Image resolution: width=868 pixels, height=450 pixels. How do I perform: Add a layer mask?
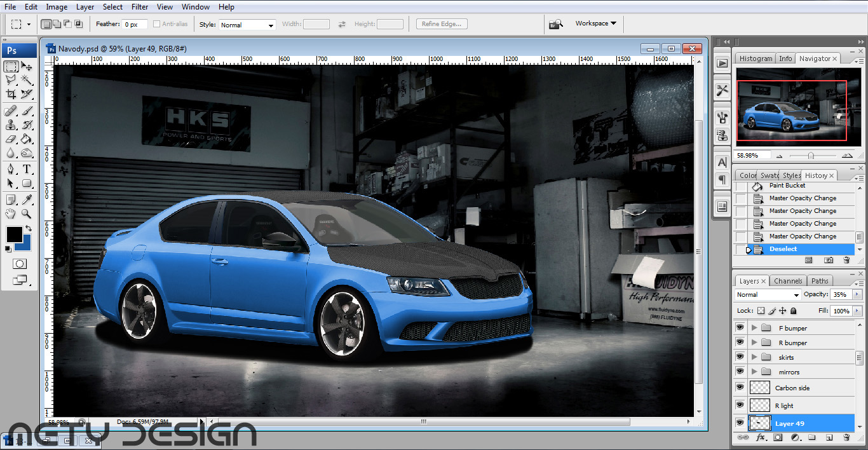[x=778, y=438]
